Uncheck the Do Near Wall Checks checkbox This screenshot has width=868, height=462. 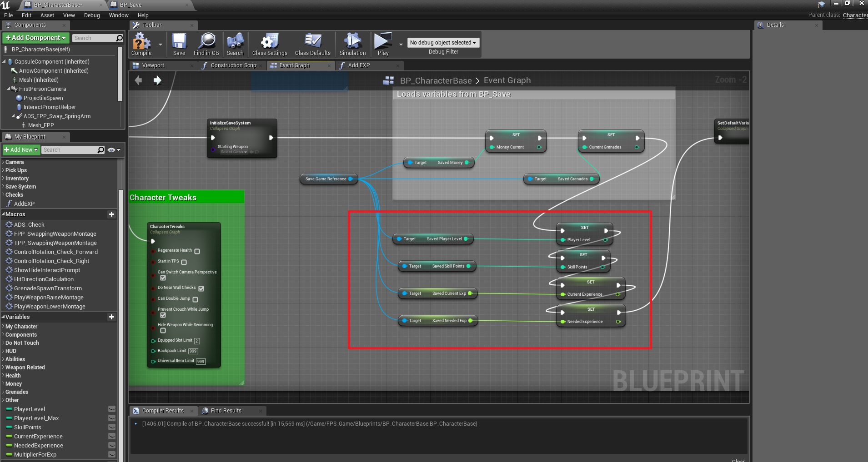tap(201, 288)
